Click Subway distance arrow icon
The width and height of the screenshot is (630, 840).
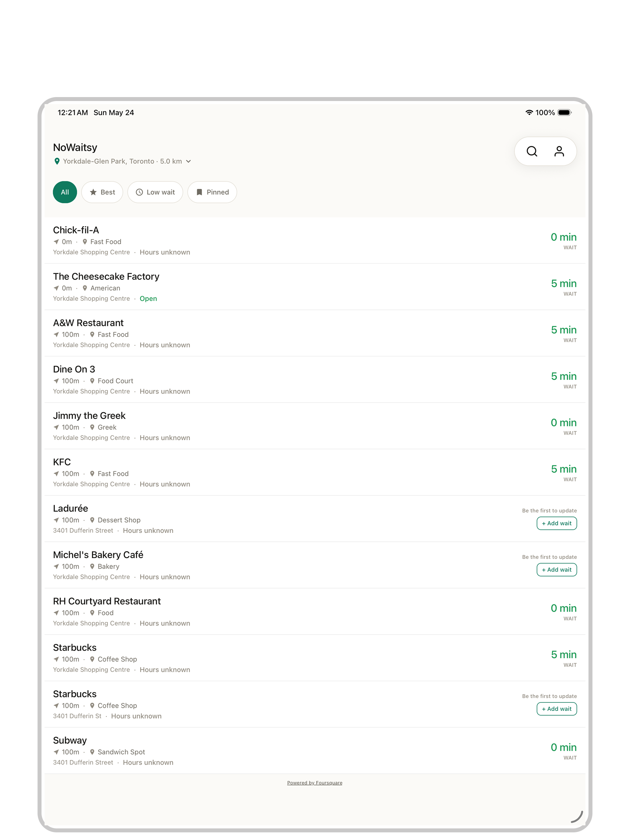[x=56, y=752]
